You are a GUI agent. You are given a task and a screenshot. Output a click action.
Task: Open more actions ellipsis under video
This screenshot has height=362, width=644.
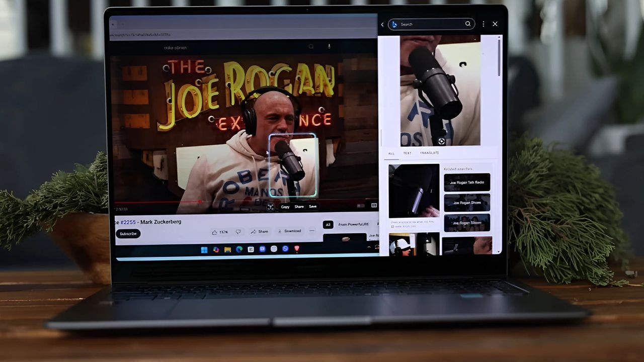(x=312, y=231)
